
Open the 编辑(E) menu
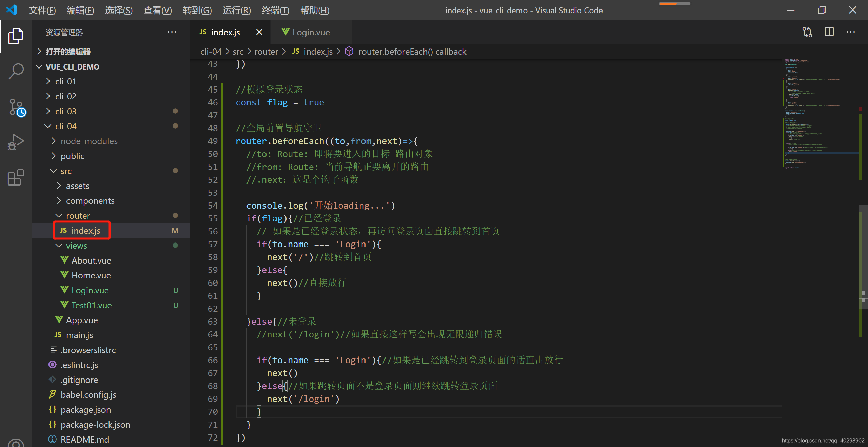tap(80, 10)
